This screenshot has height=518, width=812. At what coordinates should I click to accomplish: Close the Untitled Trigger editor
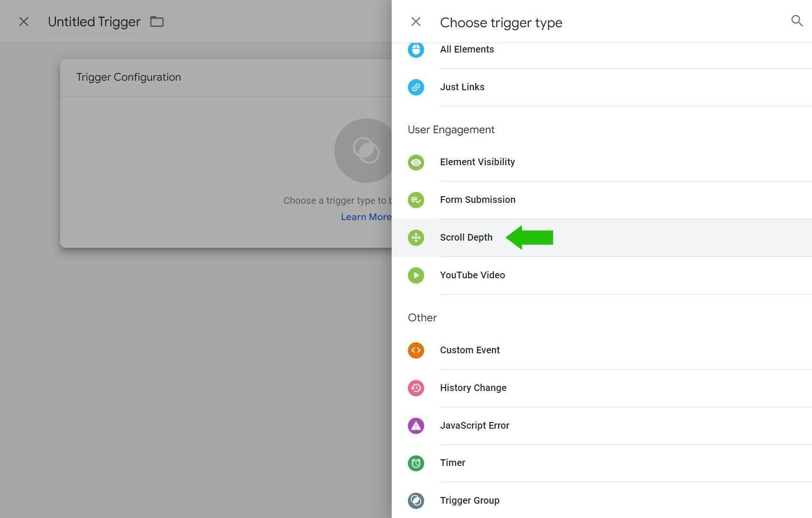coord(23,21)
